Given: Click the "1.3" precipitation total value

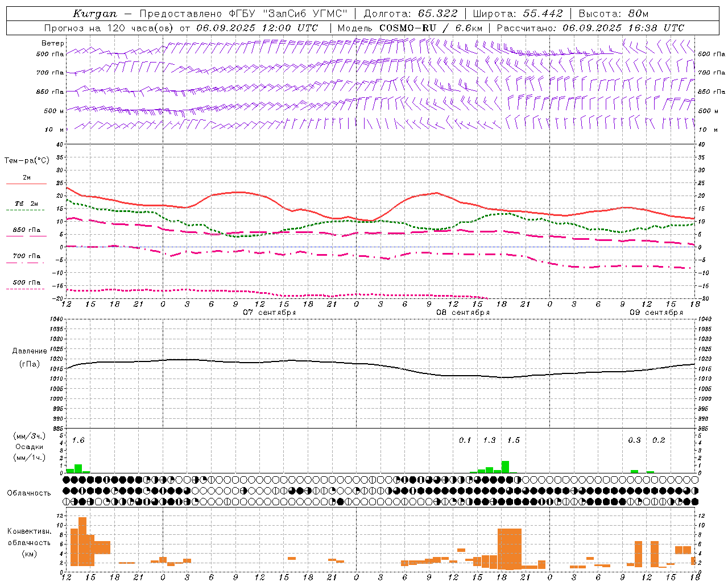Looking at the screenshot, I should [x=489, y=440].
